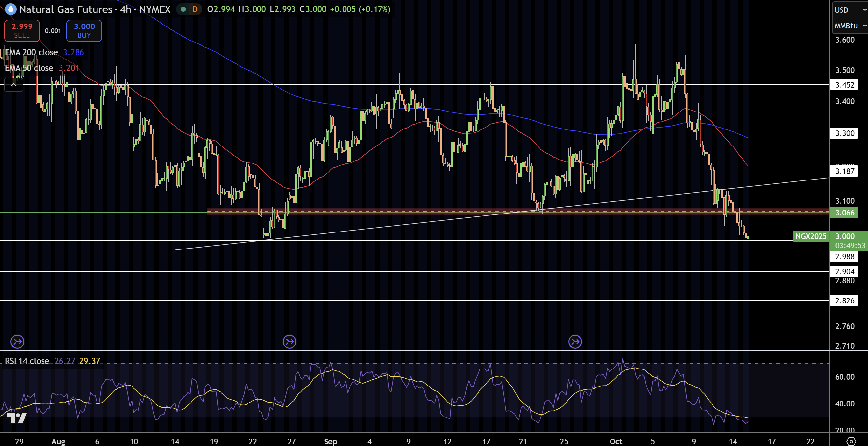
Task: Click the green market status dot
Action: click(x=183, y=9)
